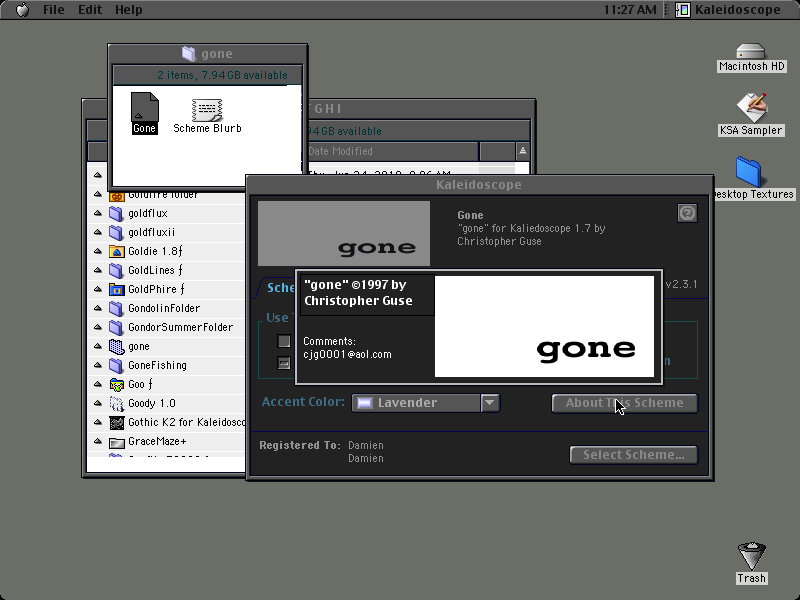Click the gray gone scheme preview thumbnail
The width and height of the screenshot is (800, 600).
[344, 233]
